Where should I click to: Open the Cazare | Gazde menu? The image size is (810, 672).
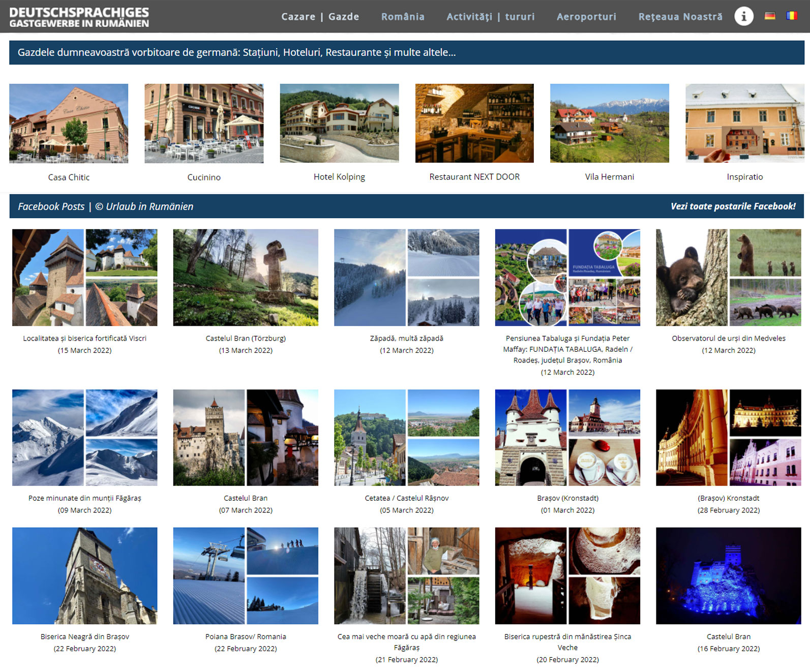pyautogui.click(x=320, y=17)
